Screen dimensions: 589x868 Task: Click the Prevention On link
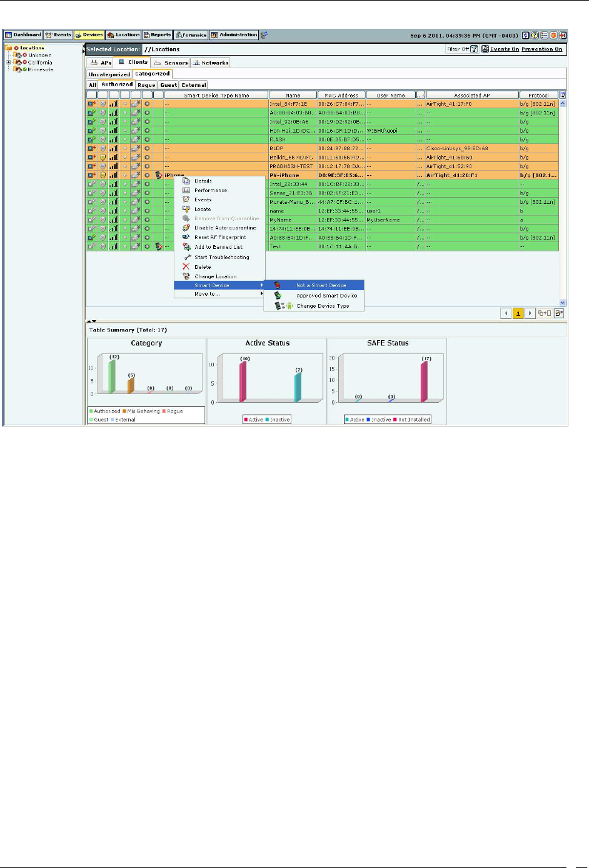[542, 49]
